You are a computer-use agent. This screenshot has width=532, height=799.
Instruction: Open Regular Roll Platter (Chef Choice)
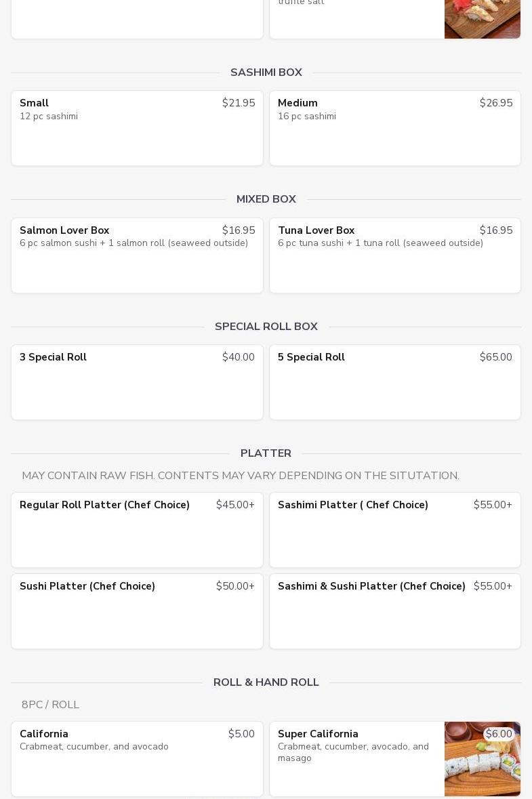[x=137, y=530]
